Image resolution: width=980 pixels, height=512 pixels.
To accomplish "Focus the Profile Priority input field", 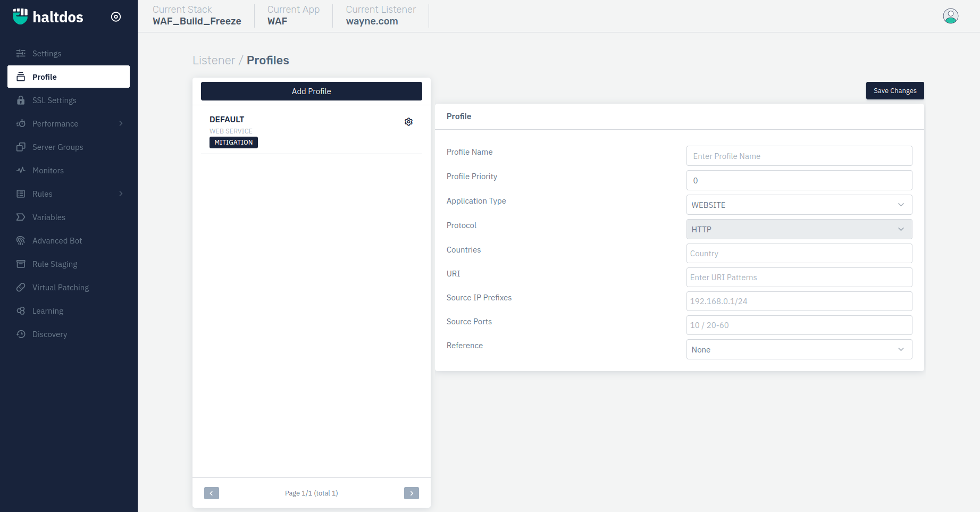I will (x=799, y=180).
